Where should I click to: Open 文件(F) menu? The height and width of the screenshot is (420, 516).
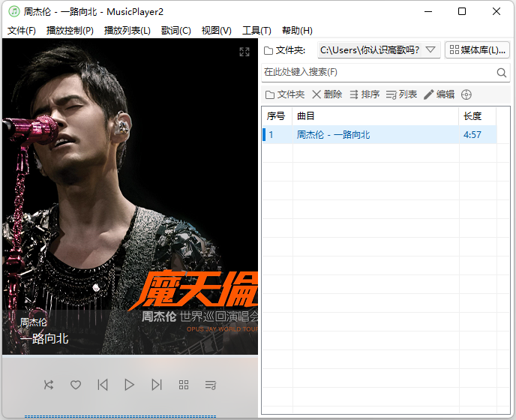22,31
